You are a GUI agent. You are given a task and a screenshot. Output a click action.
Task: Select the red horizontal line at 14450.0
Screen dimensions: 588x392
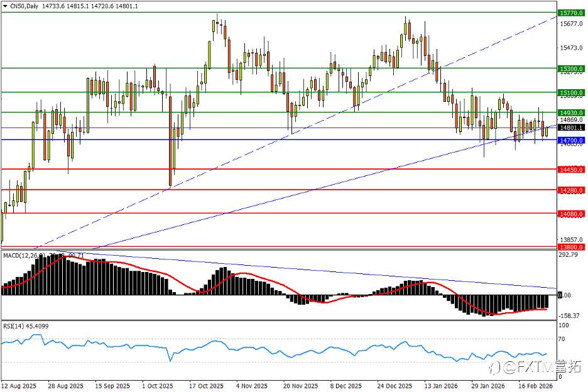[279, 169]
